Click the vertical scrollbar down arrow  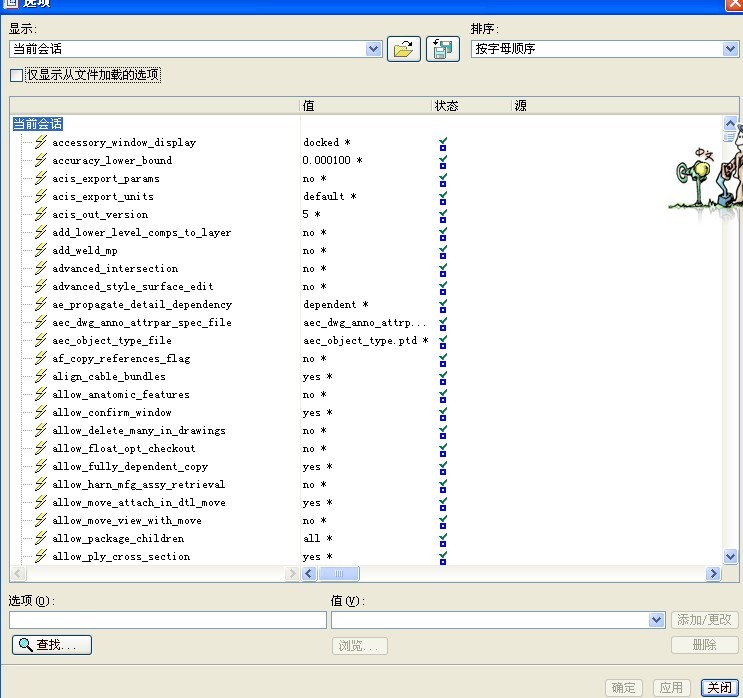point(730,556)
